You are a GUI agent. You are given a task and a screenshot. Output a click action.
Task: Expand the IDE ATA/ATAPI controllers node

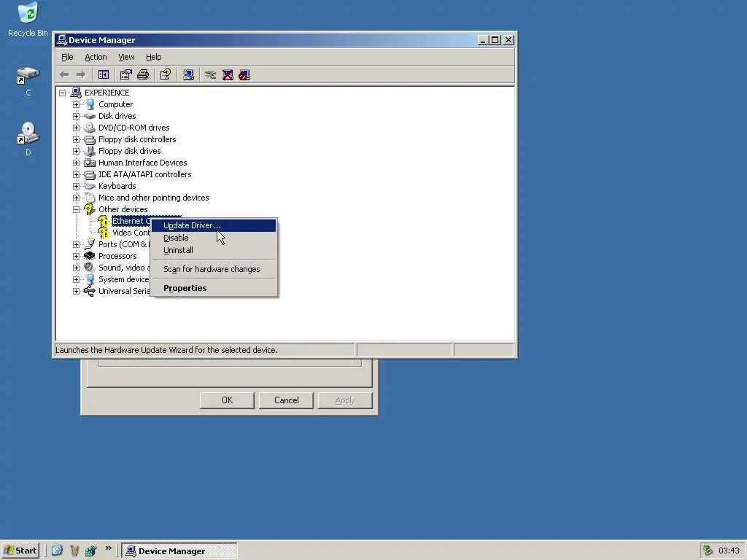tap(76, 174)
